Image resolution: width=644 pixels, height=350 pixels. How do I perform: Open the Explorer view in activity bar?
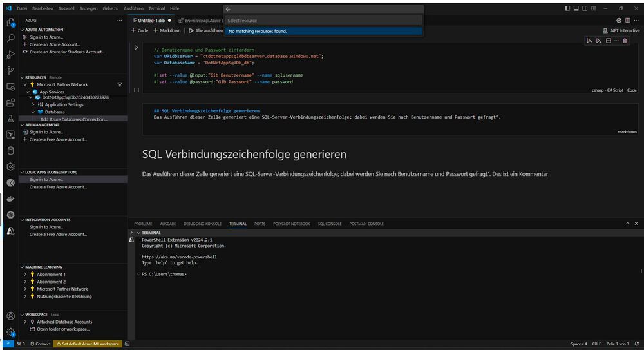11,22
